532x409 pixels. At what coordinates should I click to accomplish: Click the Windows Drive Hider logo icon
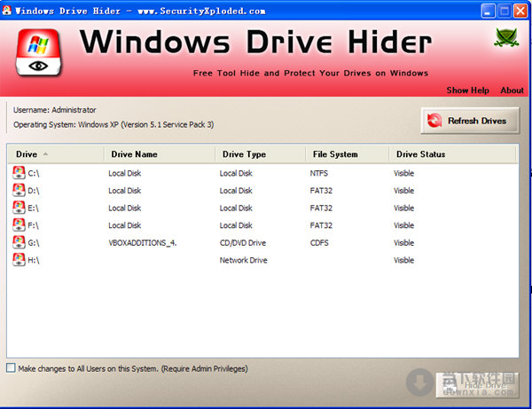pos(39,52)
